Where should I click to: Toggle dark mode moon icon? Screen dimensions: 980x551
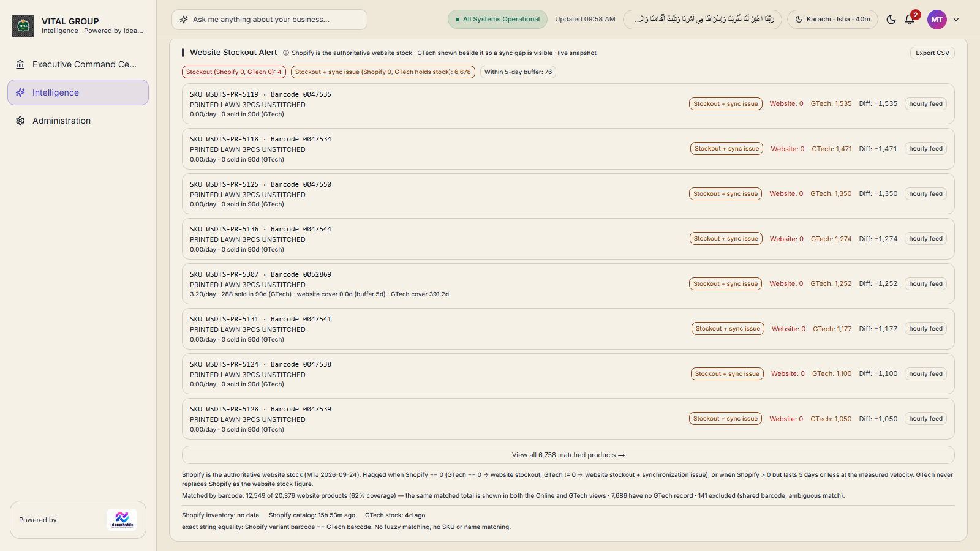tap(891, 20)
